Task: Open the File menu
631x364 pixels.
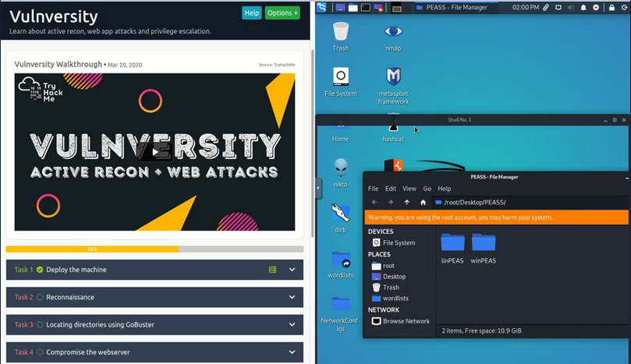Action: click(373, 189)
